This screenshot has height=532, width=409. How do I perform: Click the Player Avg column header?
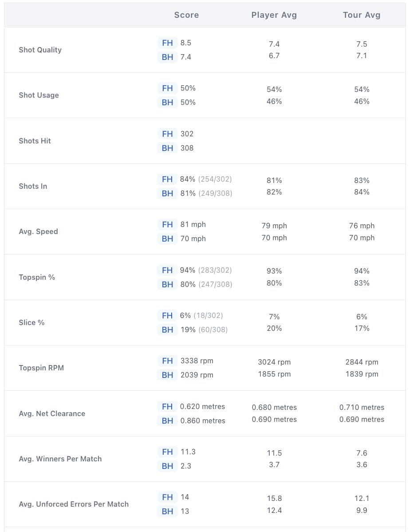[x=274, y=15]
